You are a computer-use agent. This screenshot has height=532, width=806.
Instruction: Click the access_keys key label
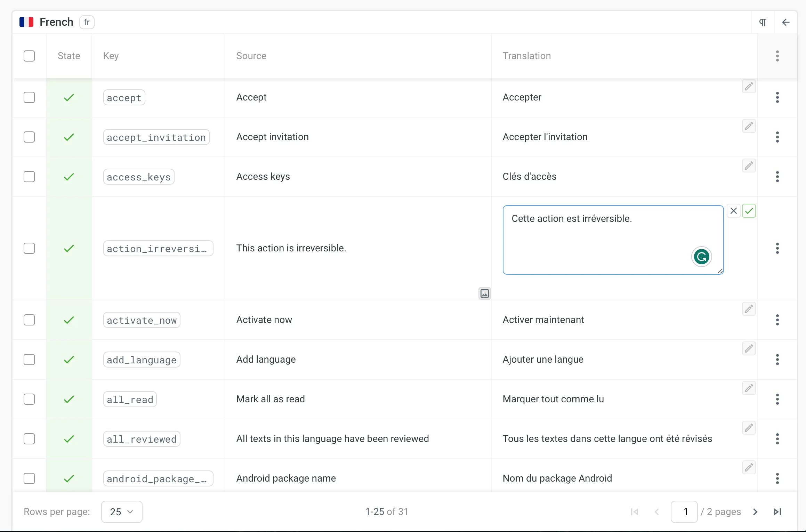[x=139, y=177]
